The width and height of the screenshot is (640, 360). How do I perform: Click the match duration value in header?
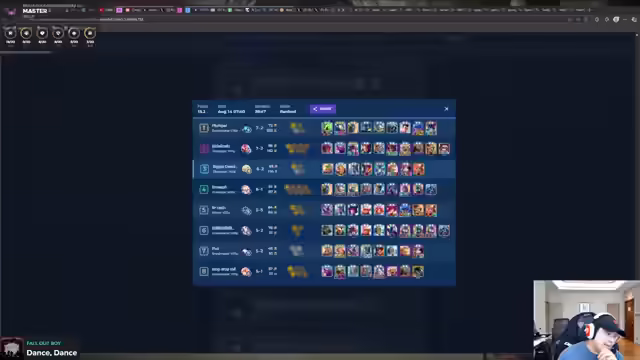(260, 111)
